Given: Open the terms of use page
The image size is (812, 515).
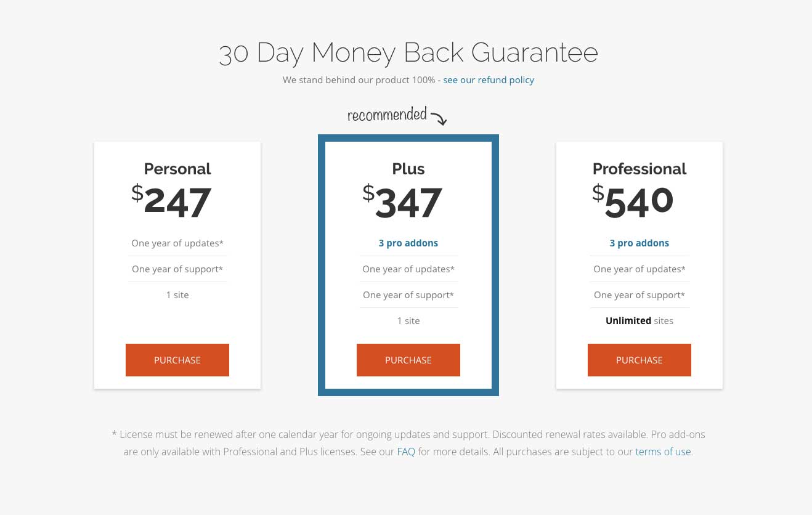Looking at the screenshot, I should click(662, 452).
